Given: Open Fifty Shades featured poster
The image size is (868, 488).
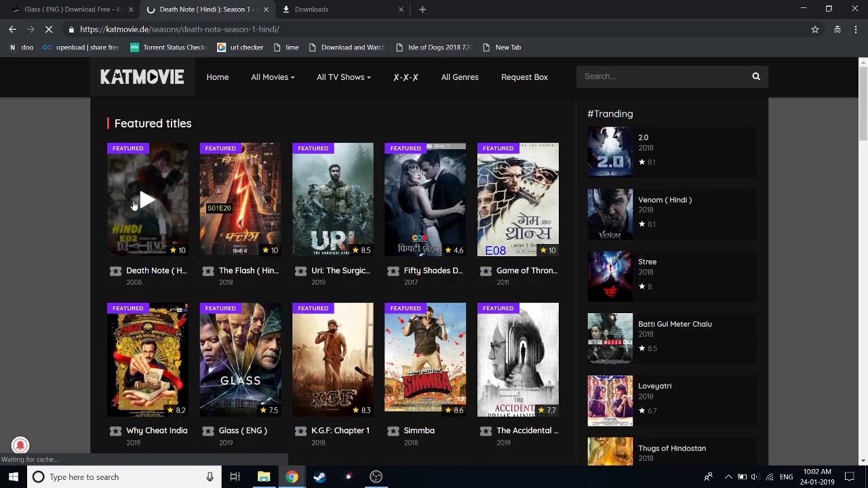Looking at the screenshot, I should click(x=425, y=199).
